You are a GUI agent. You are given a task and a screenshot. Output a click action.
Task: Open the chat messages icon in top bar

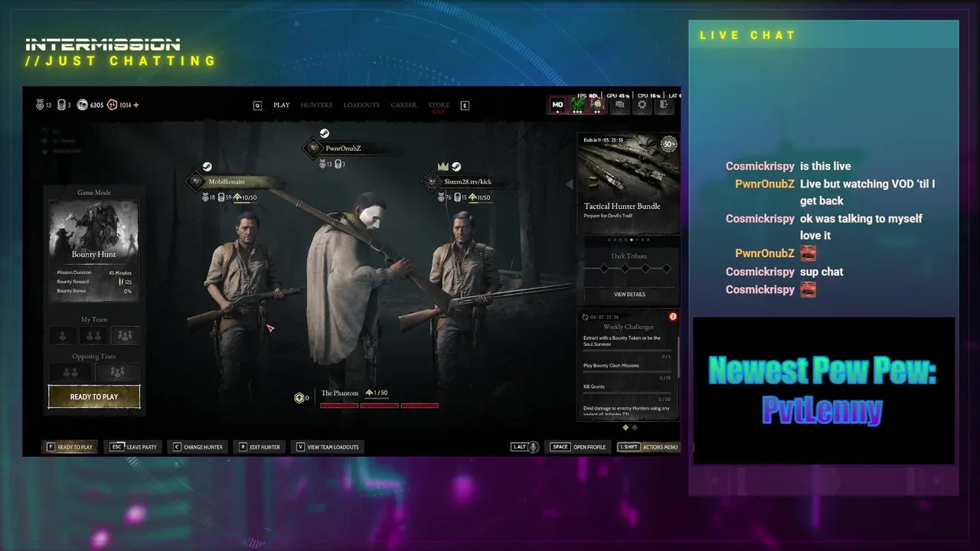620,105
